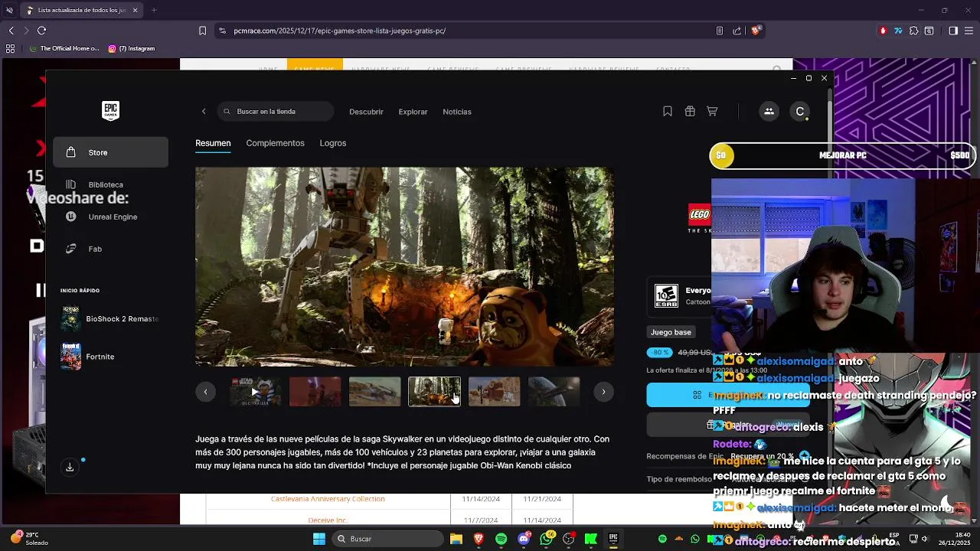Select the red lightsaber duel screenshot thumbnail
Viewport: 980px width, 551px height.
(315, 392)
